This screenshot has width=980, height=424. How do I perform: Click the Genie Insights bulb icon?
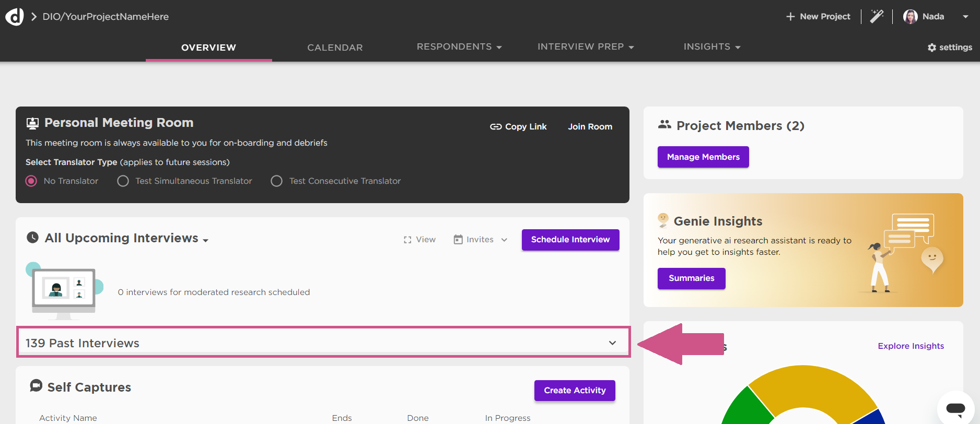663,220
